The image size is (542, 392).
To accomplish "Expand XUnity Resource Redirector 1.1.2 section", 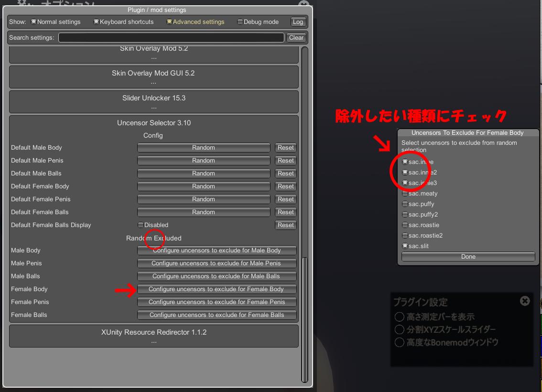I will 153,336.
